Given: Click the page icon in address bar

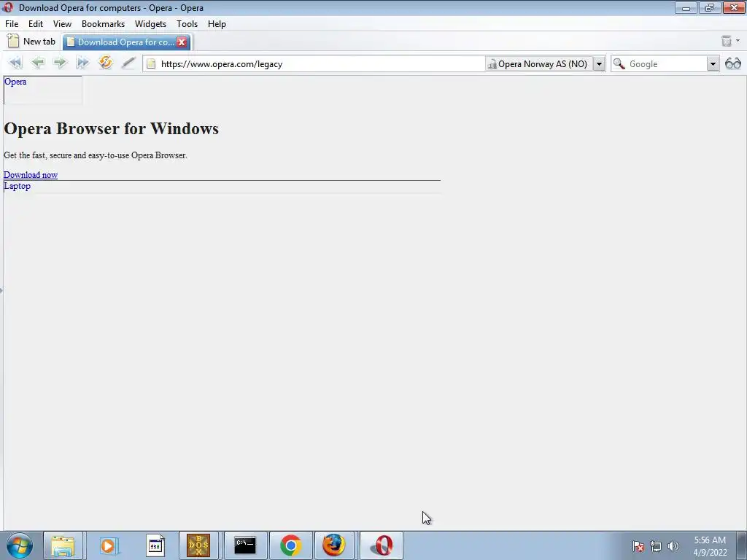Looking at the screenshot, I should [x=151, y=64].
